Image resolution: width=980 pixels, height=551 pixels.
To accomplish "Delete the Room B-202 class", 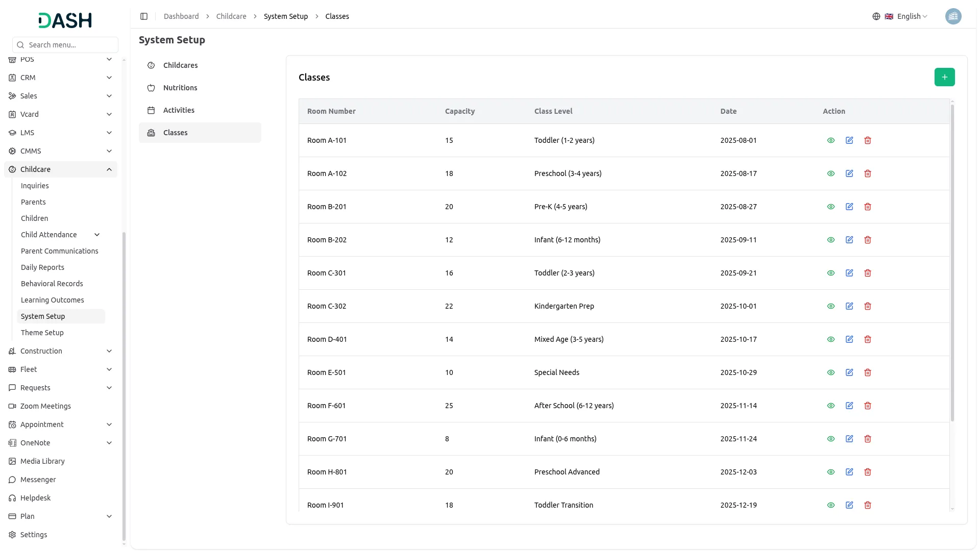I will pyautogui.click(x=868, y=240).
